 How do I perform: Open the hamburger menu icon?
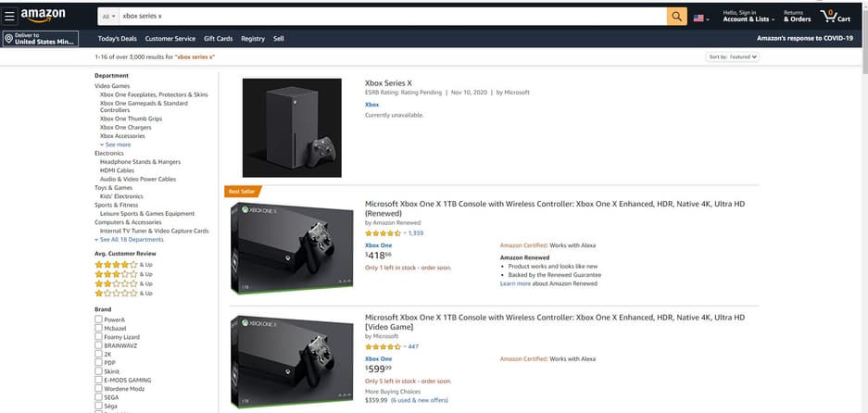pos(9,16)
